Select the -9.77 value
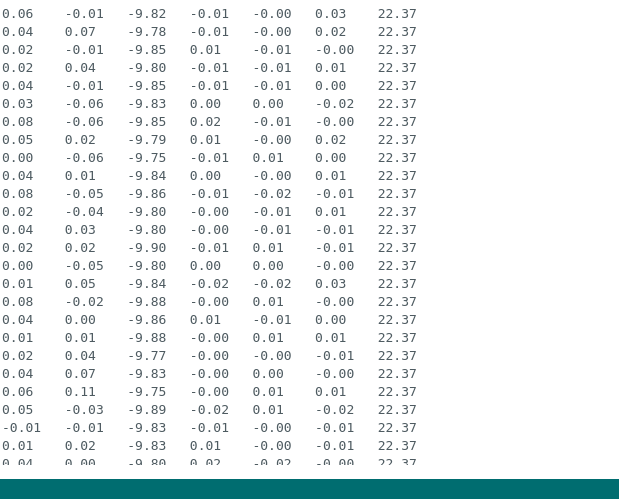Screen dimensions: 619x499 (x=147, y=356)
